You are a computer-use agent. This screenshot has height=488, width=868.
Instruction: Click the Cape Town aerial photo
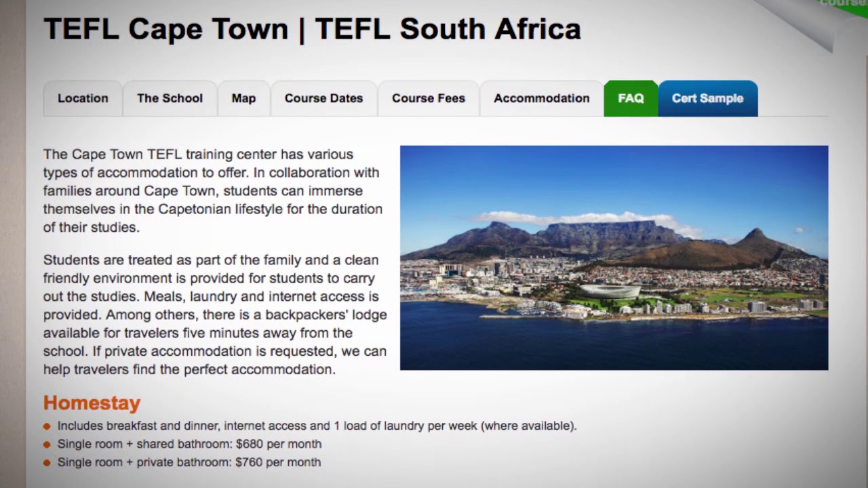point(614,258)
